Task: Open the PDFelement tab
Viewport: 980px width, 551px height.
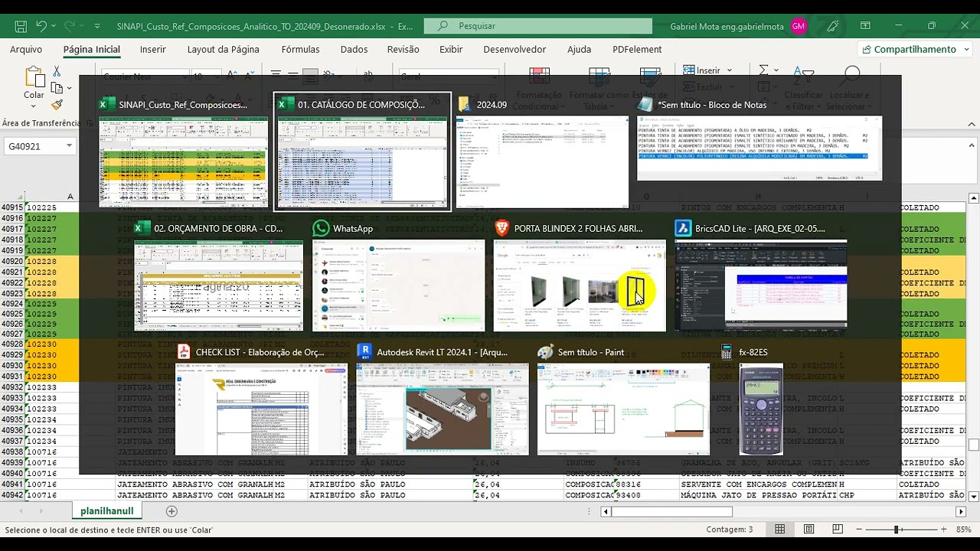Action: coord(637,49)
